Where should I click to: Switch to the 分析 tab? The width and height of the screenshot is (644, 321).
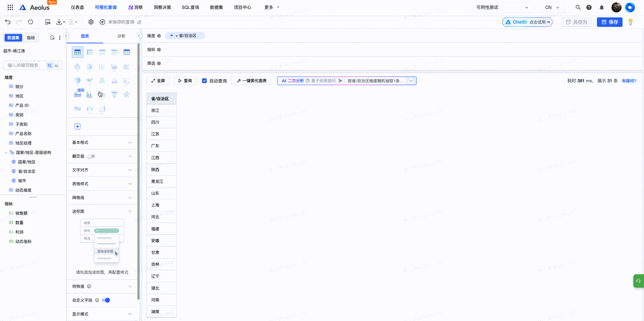pyautogui.click(x=121, y=36)
